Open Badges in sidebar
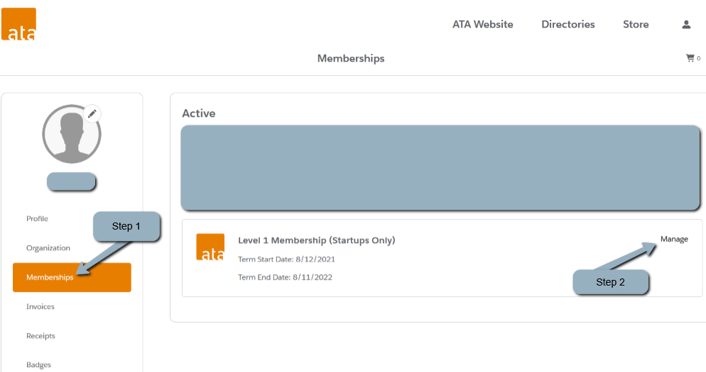This screenshot has width=706, height=372. click(38, 365)
